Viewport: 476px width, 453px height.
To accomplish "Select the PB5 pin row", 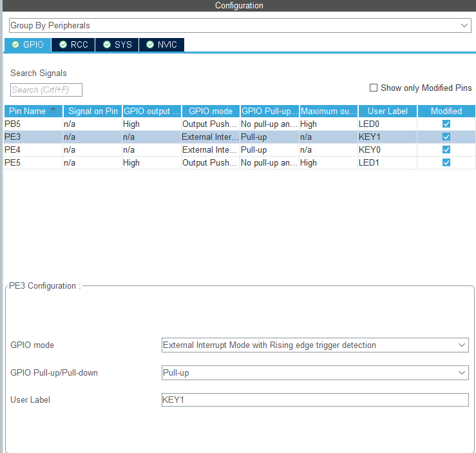I will [240, 124].
